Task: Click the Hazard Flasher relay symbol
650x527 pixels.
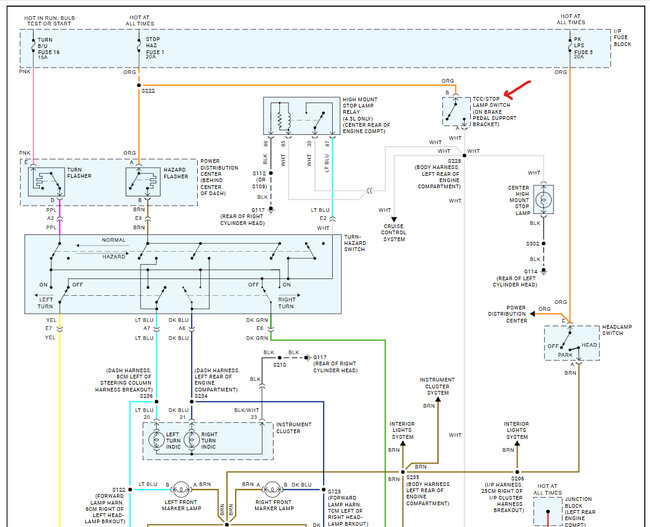Action: (143, 182)
